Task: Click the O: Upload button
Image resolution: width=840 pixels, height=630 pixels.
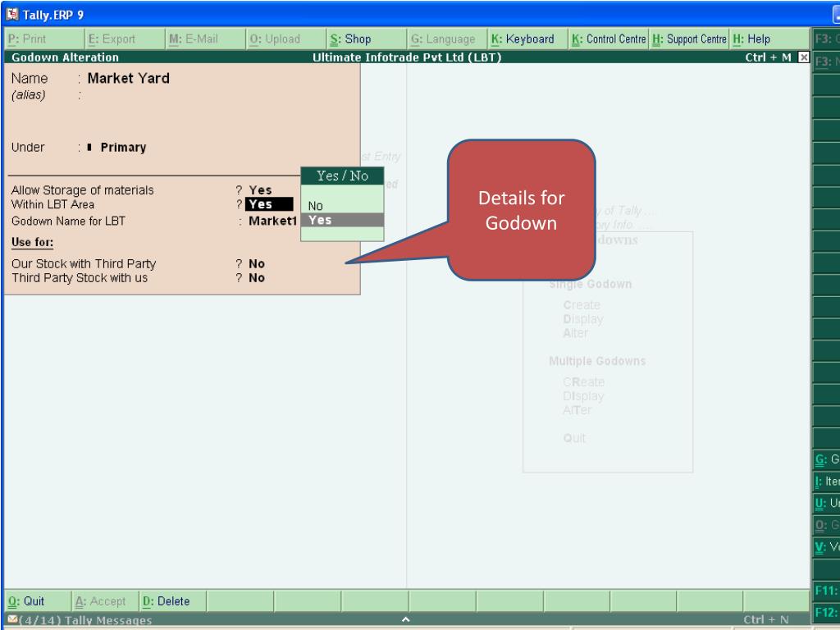Action: (286, 39)
